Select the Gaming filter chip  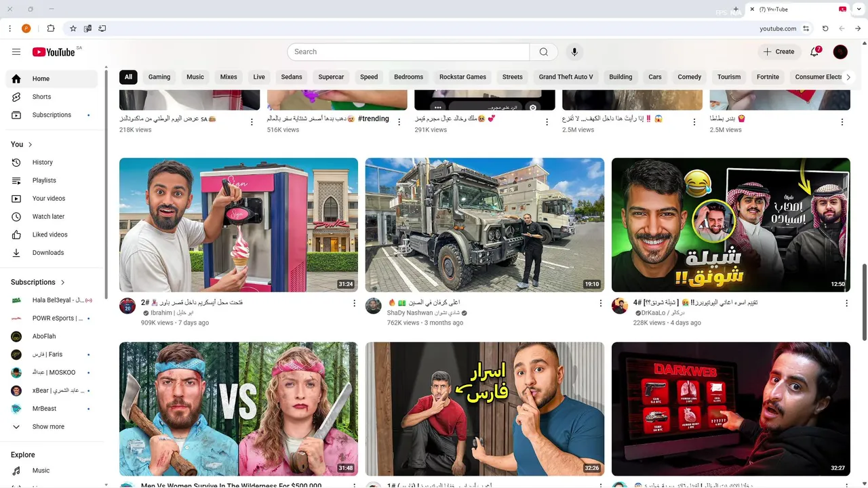click(x=159, y=77)
